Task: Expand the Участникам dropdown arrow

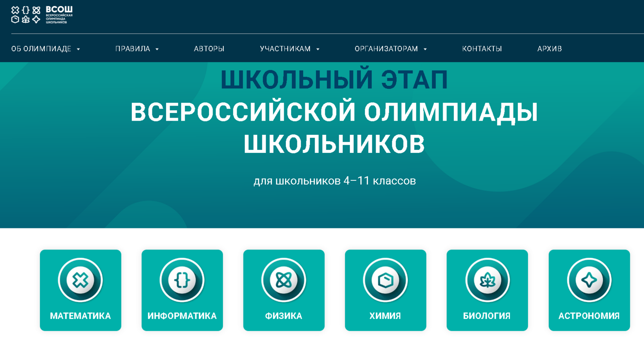Action: 318,49
